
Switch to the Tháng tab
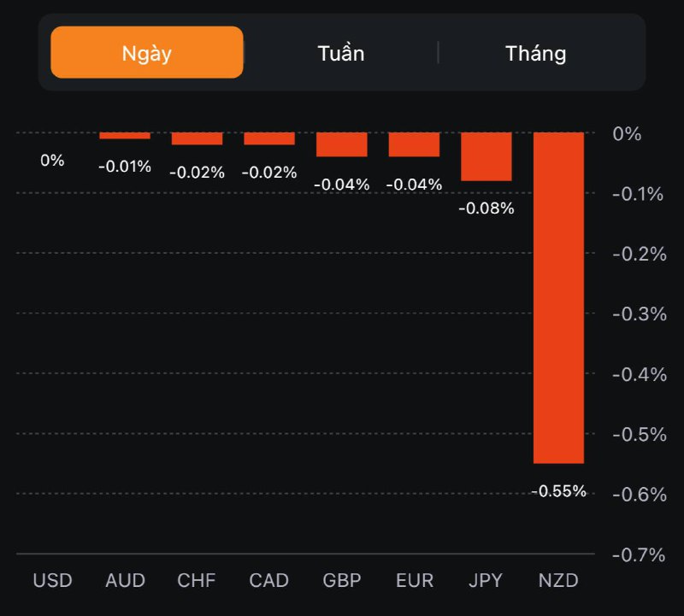click(x=535, y=53)
